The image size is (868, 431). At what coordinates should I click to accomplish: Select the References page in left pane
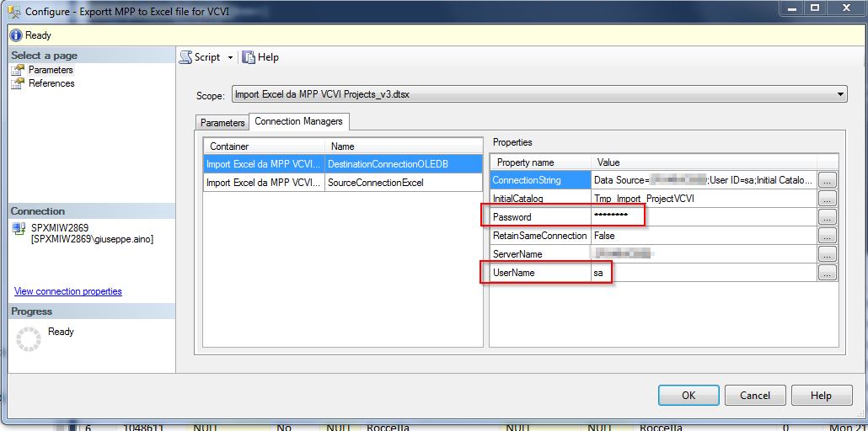click(51, 83)
